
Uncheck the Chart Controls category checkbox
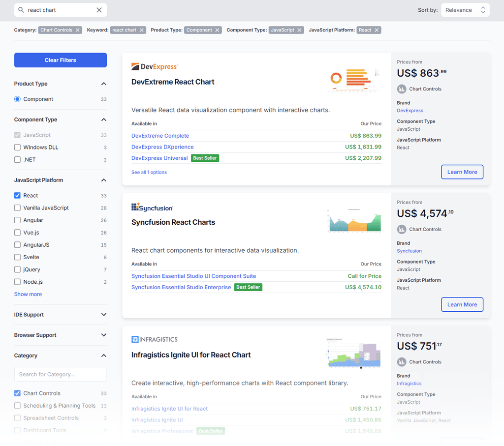click(17, 393)
